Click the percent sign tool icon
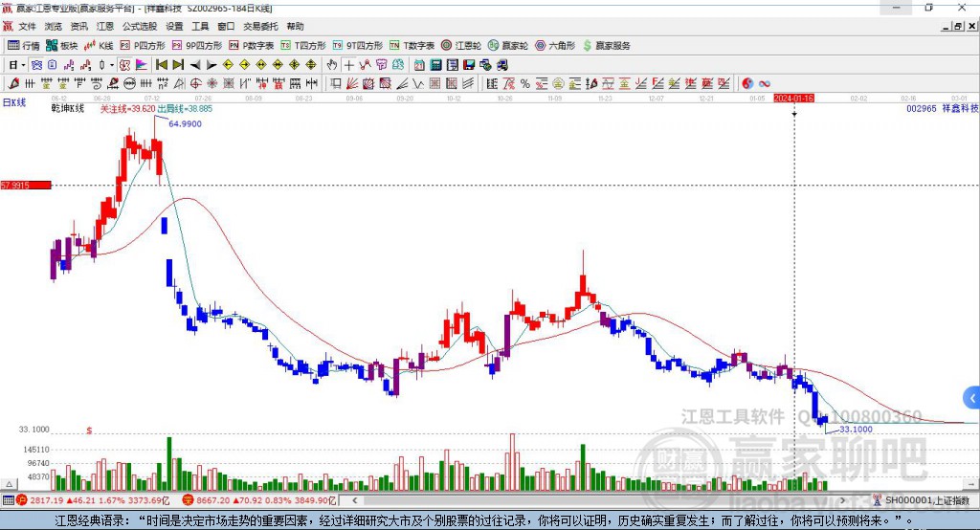Viewport: 980px width, 530px height. 525,83
